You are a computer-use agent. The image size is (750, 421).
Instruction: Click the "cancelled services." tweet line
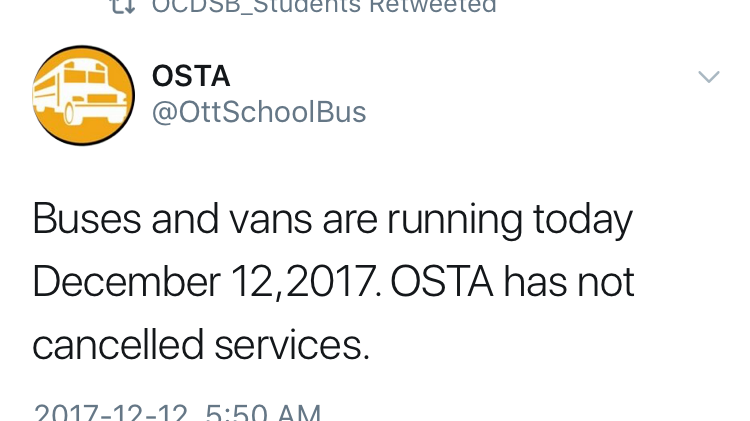pyautogui.click(x=201, y=346)
